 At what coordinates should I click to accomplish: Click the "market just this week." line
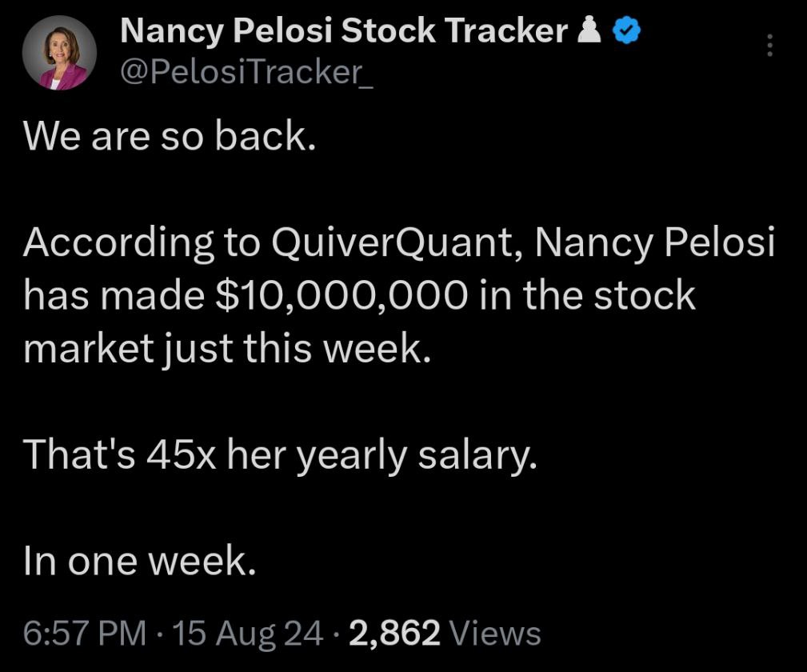[227, 349]
